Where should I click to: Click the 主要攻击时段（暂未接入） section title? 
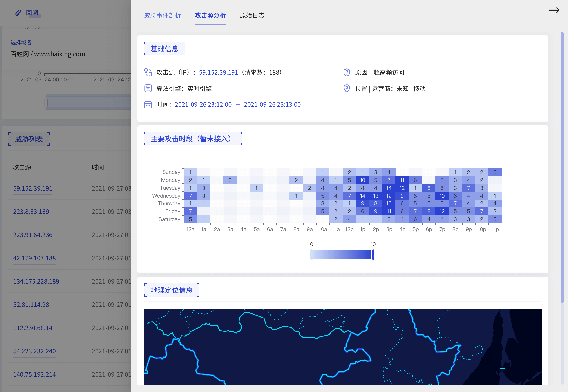[x=193, y=139]
